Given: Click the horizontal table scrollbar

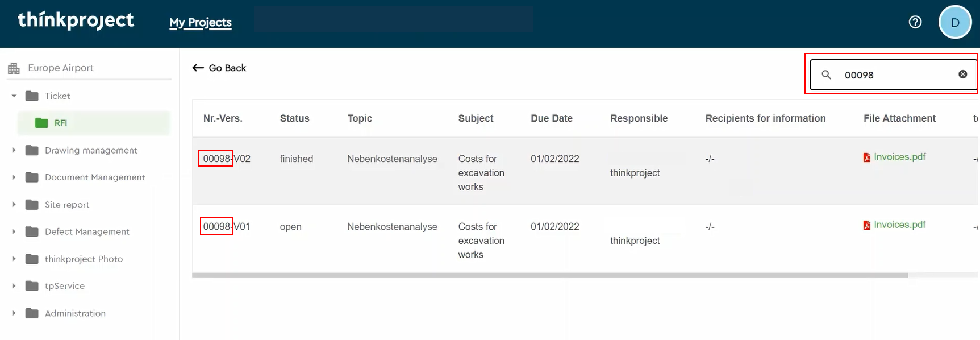Looking at the screenshot, I should click(549, 275).
